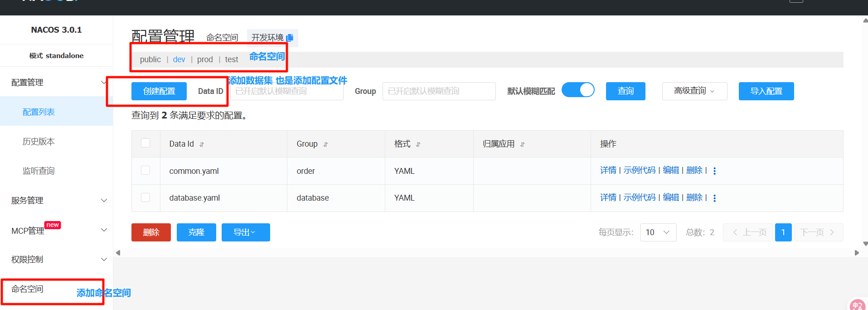Open the page size dropdown showing 10

tap(658, 232)
